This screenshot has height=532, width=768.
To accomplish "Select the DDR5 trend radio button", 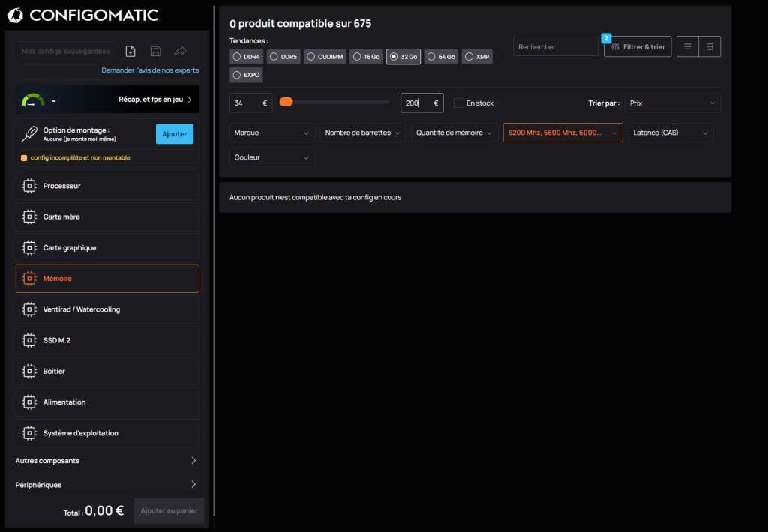I will tap(274, 57).
